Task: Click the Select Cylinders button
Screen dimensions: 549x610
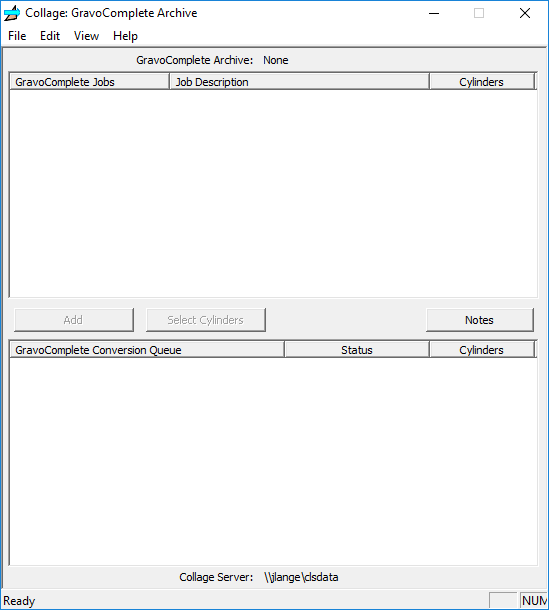Action: point(206,320)
